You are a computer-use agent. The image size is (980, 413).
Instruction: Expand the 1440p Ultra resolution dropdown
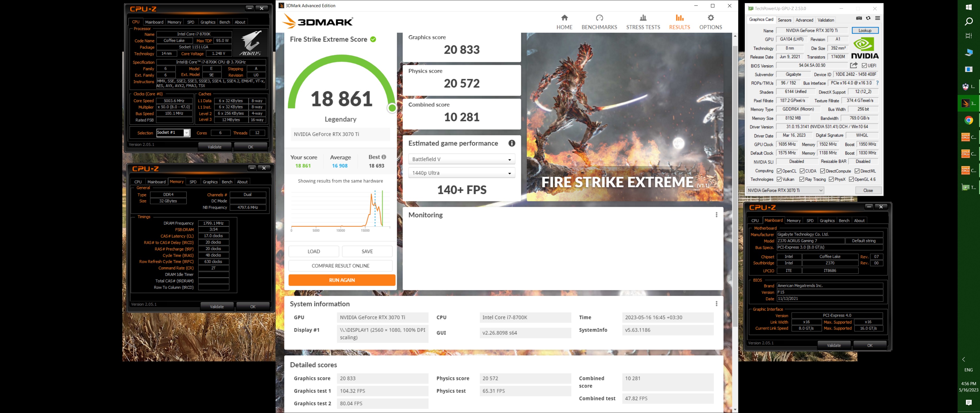tap(461, 173)
